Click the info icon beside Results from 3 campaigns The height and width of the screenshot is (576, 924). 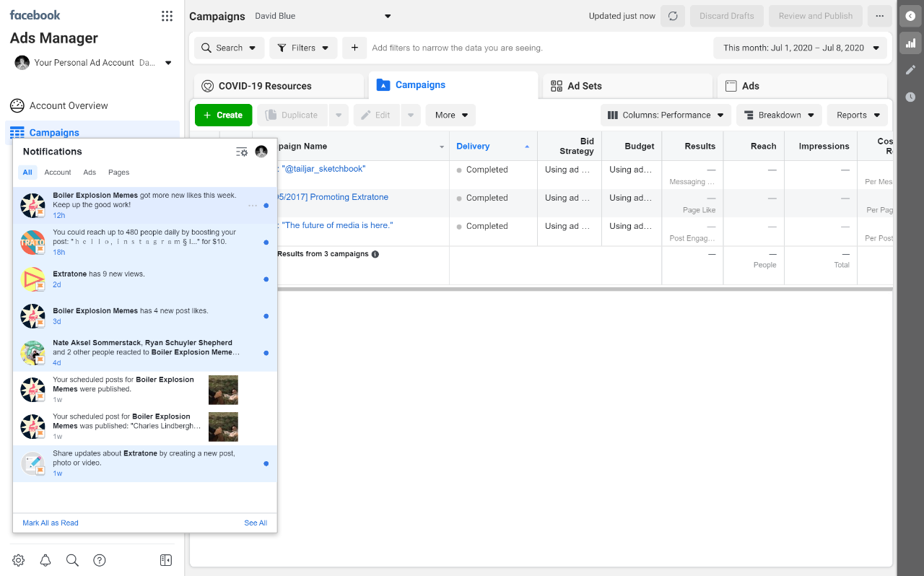point(375,254)
